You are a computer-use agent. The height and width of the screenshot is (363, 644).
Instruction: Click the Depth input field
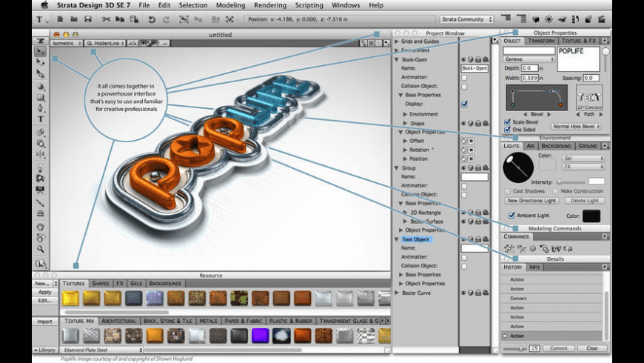[x=529, y=68]
